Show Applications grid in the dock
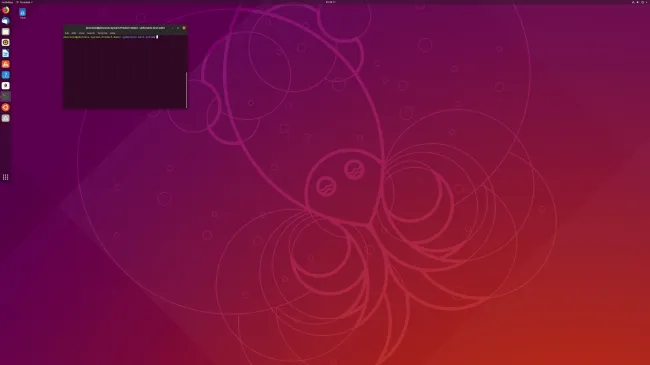 5,177
